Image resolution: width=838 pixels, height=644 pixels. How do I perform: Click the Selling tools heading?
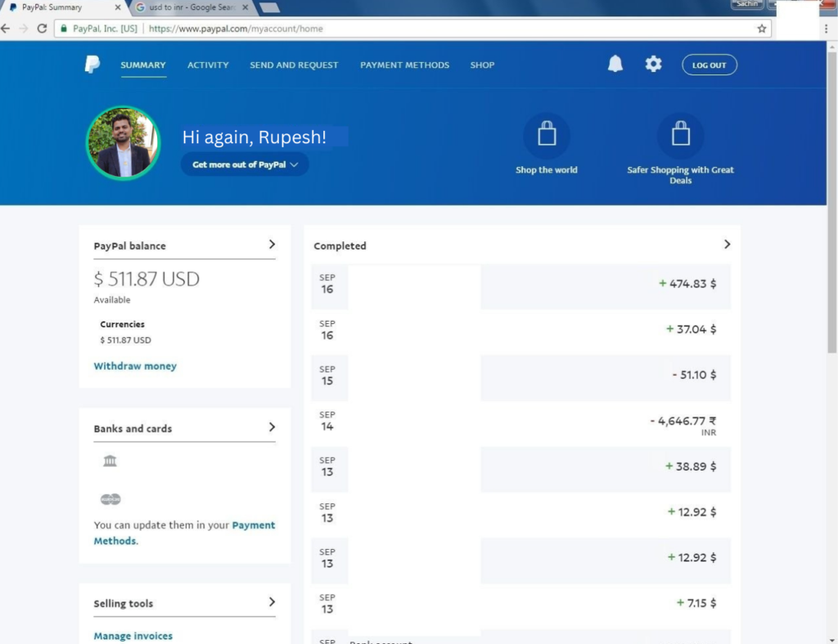[x=124, y=603]
